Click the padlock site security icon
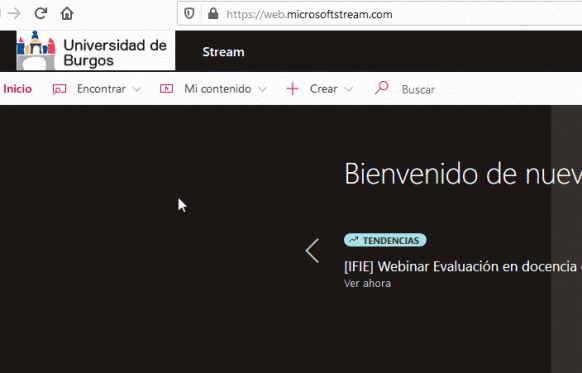582x373 pixels. (x=213, y=14)
